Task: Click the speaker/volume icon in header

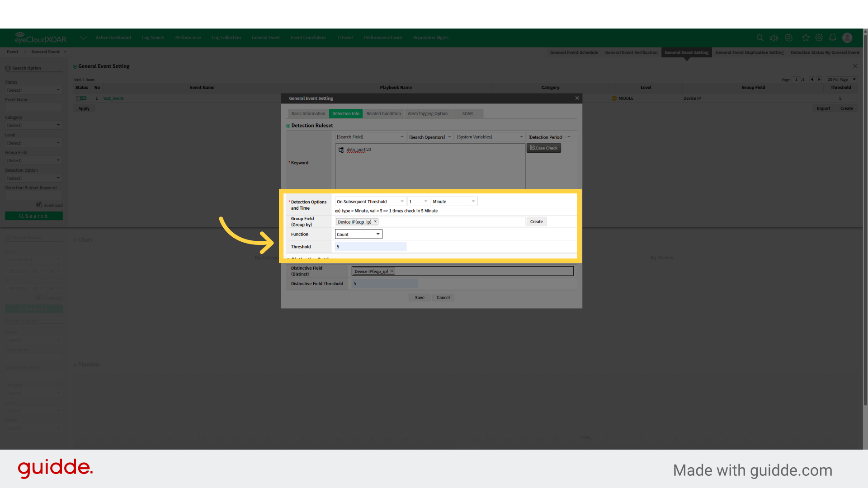Action: pyautogui.click(x=774, y=38)
